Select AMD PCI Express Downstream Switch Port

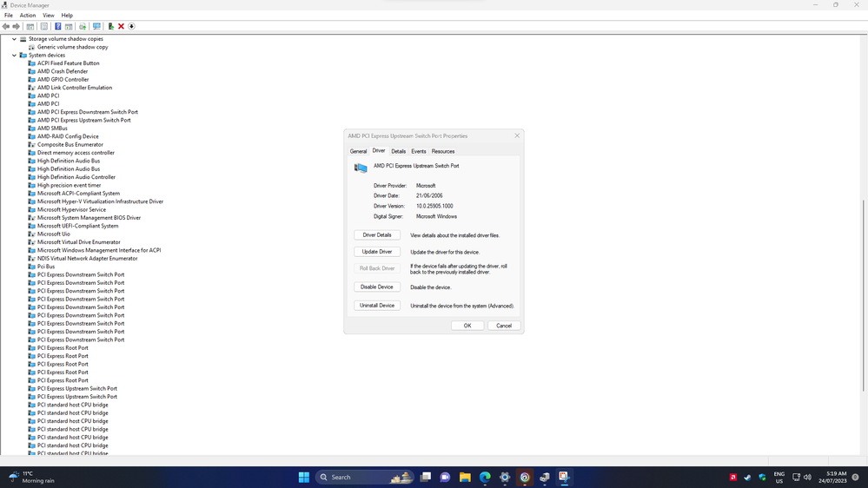pos(88,112)
